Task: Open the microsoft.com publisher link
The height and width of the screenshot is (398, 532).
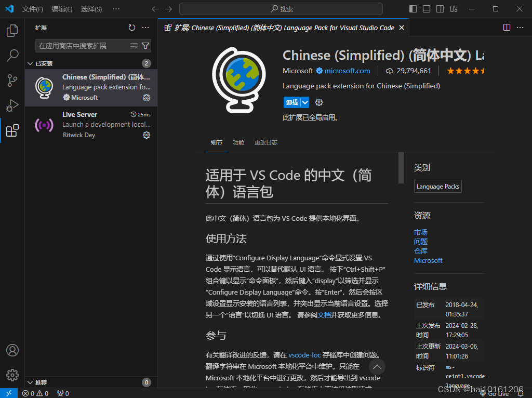Action: [347, 71]
